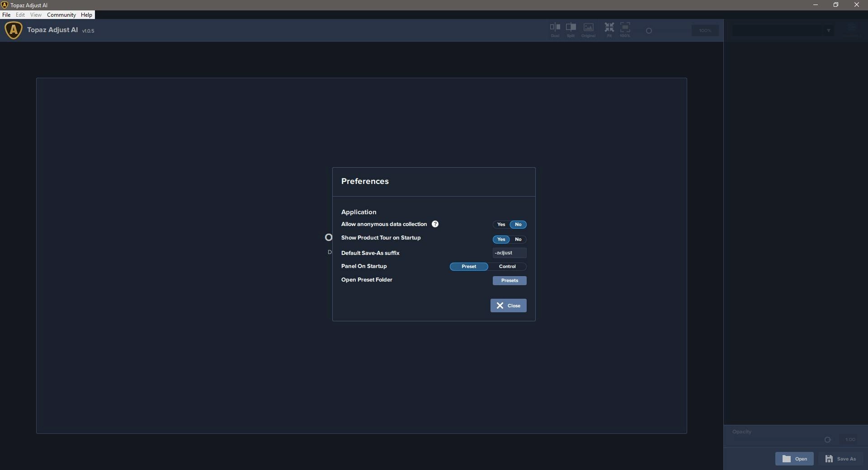The image size is (868, 470).
Task: Open the data collection help question mark
Action: point(435,224)
